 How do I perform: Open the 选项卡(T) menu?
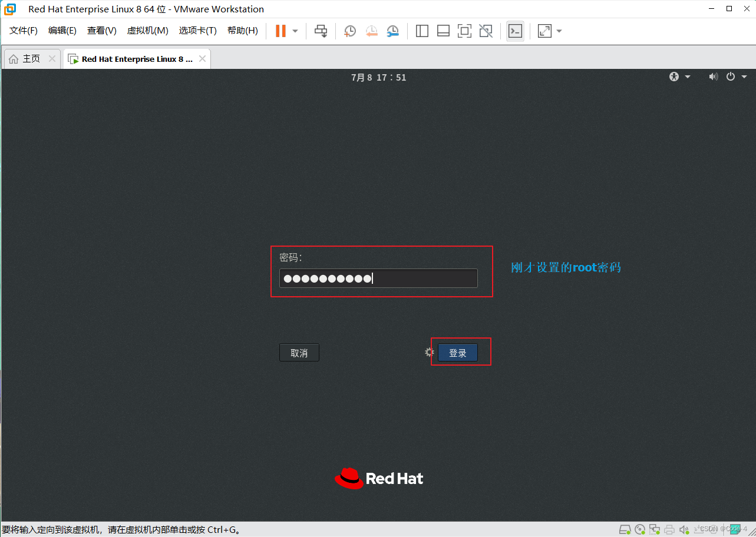pyautogui.click(x=198, y=31)
